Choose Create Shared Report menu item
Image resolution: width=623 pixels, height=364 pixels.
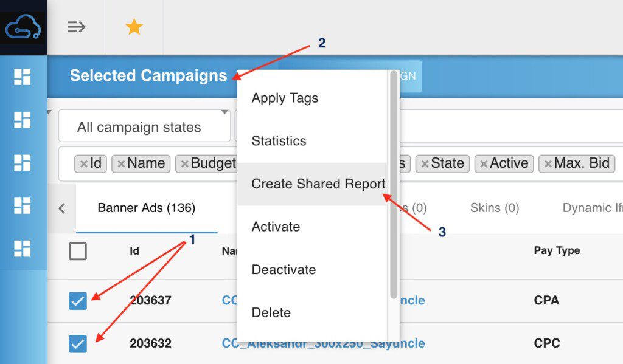(x=318, y=184)
